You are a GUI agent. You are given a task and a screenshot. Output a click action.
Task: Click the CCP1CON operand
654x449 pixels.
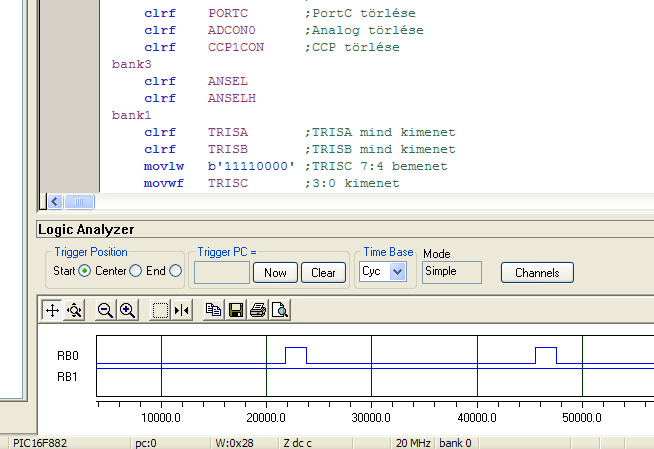tap(236, 47)
